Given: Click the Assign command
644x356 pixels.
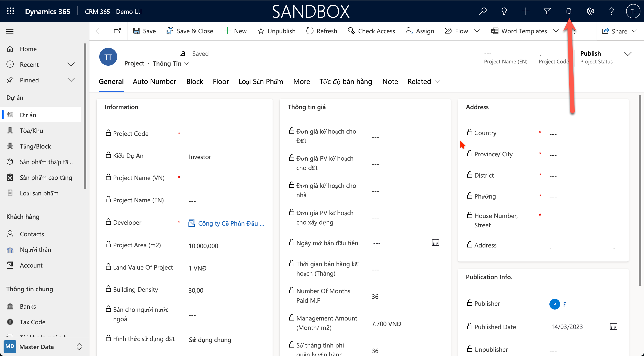Looking at the screenshot, I should [420, 31].
